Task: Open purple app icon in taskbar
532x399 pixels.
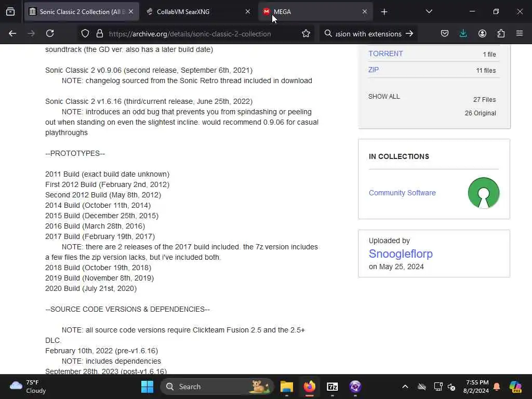Action: click(x=355, y=387)
